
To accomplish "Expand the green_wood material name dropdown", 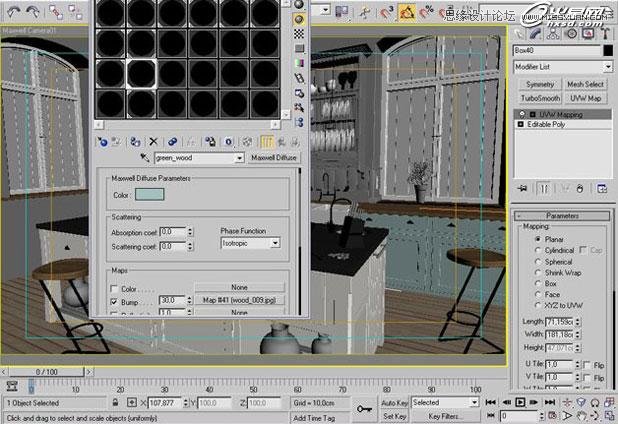I will [x=239, y=158].
